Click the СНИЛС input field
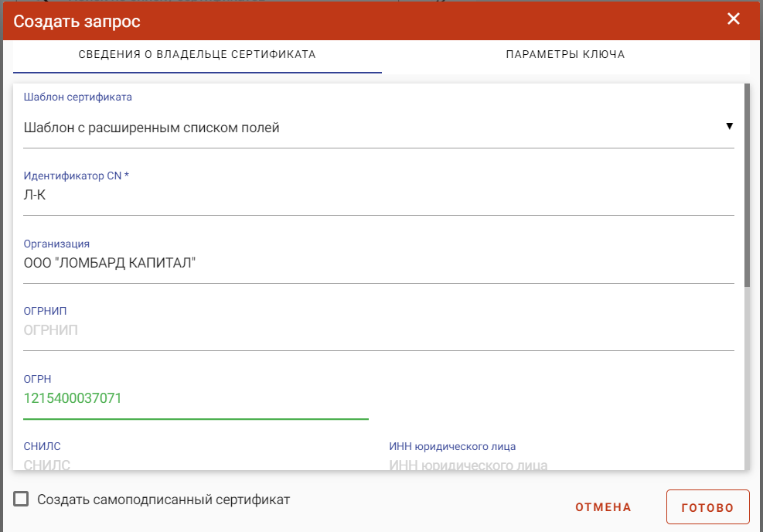 tap(196, 463)
